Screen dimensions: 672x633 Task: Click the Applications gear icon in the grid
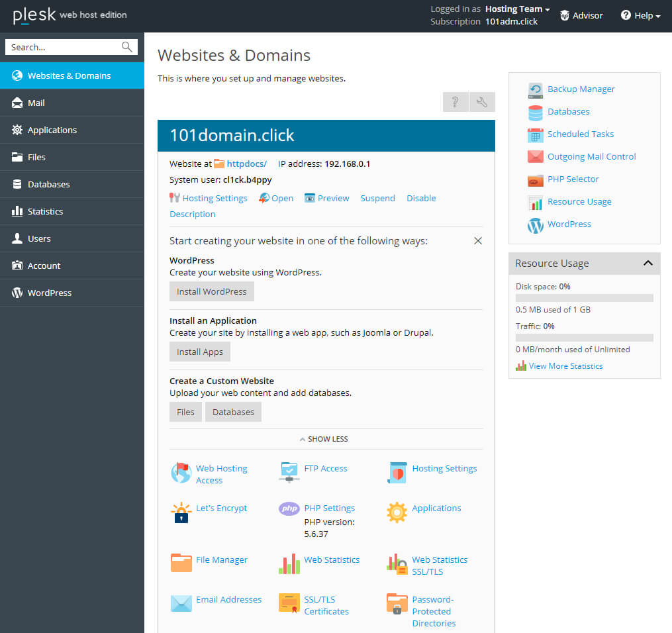tap(397, 512)
